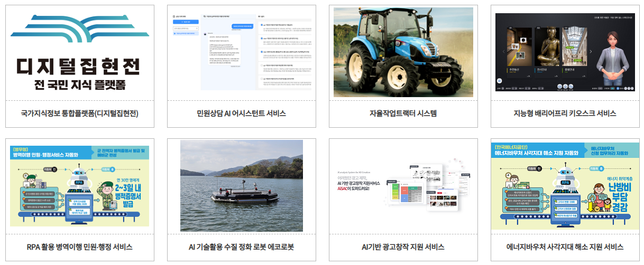The image size is (644, 265).
Task: Click the 에너지바우처 사각지대 해소 지원 서비스 title
Action: [x=565, y=247]
